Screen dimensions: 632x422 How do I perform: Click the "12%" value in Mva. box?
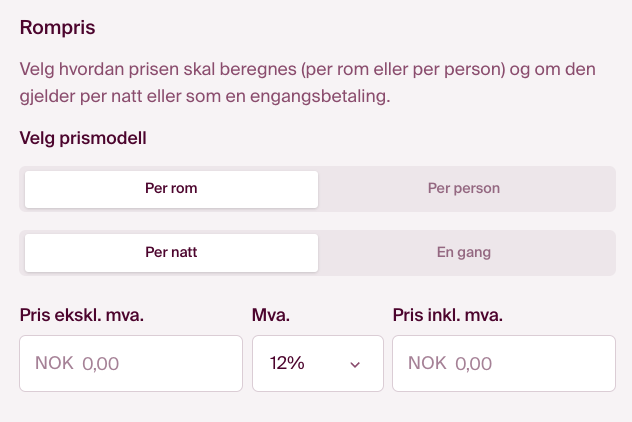[287, 363]
